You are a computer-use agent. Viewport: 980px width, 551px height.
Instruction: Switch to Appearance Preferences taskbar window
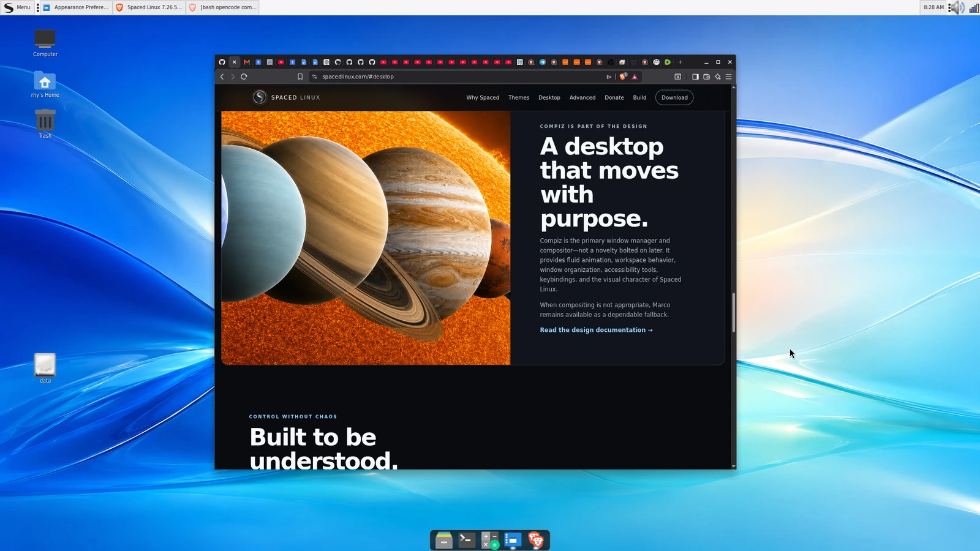tap(76, 7)
